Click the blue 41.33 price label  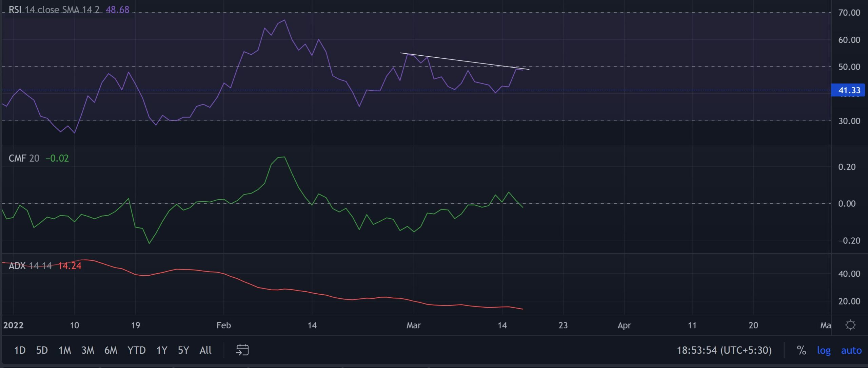coord(849,90)
